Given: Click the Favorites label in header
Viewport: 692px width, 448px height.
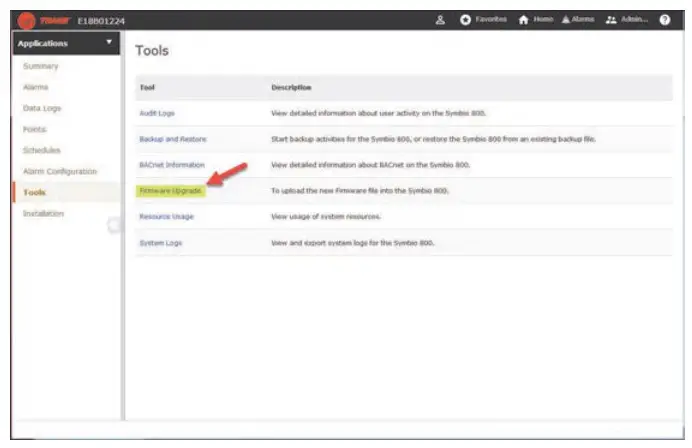Looking at the screenshot, I should click(x=491, y=19).
